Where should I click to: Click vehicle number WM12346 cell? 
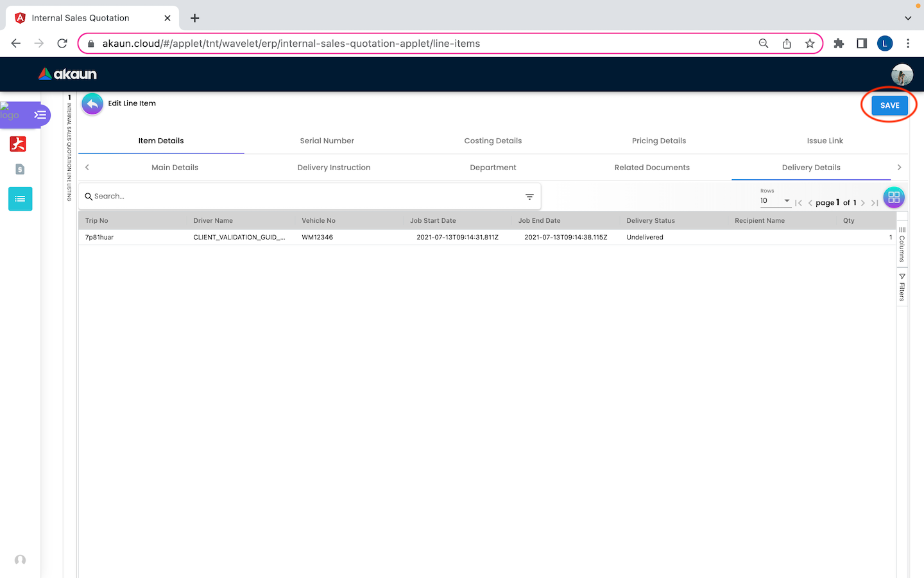(x=318, y=238)
